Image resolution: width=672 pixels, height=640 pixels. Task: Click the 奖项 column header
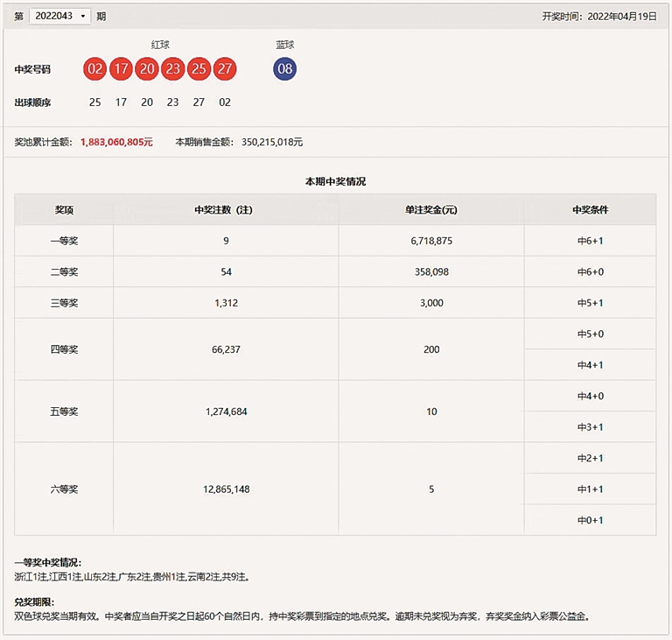pos(64,210)
